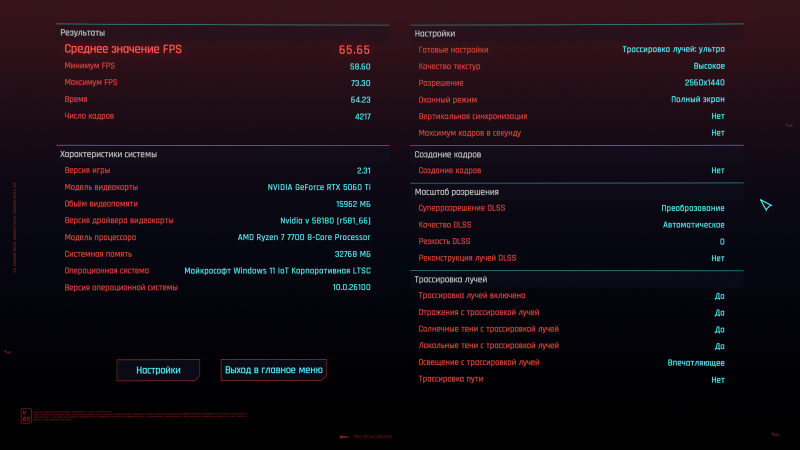Click the Качество DLSS value Автоматическое
Screen dimensions: 800x450
point(692,225)
